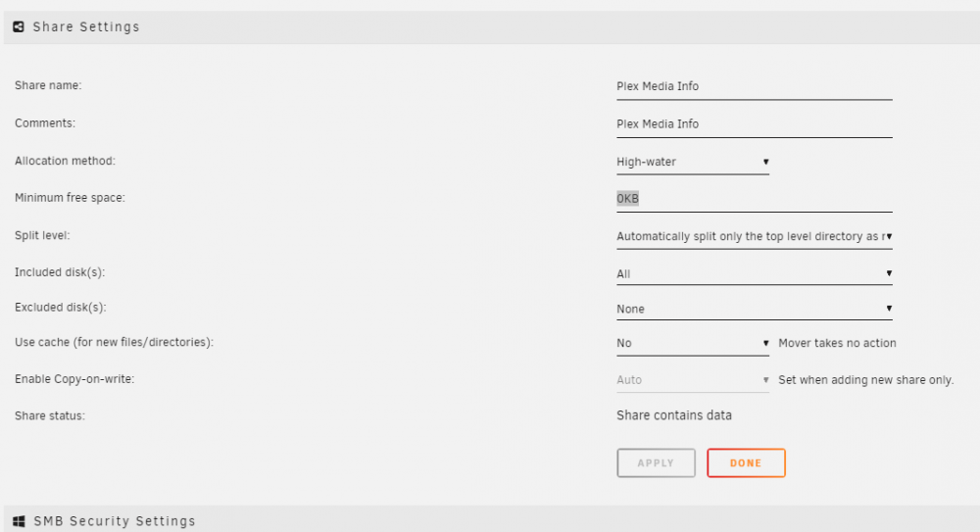Click the 'Share name:' label
980x532 pixels.
[x=48, y=85]
